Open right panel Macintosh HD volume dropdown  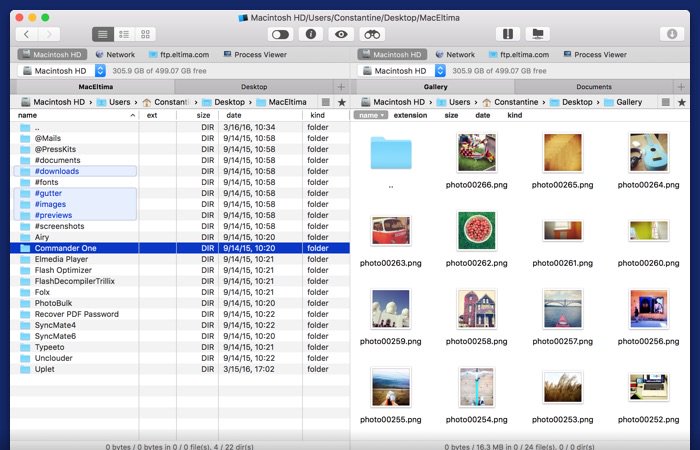tap(402, 71)
